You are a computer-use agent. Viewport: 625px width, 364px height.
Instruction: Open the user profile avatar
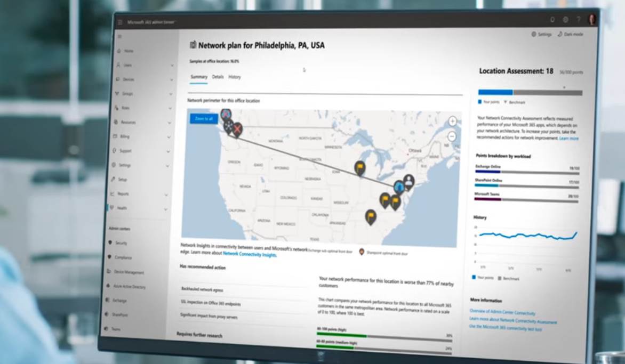592,20
